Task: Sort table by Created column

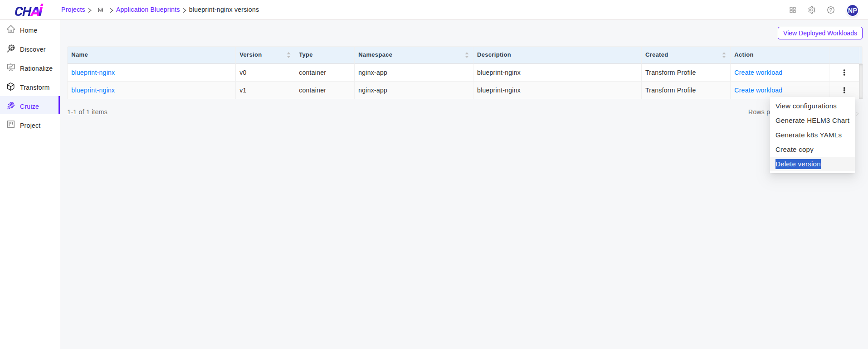Action: pos(724,55)
